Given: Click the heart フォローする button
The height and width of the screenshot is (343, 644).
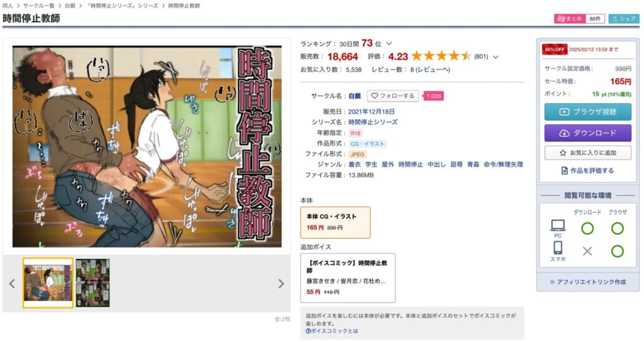Looking at the screenshot, I should [x=392, y=95].
